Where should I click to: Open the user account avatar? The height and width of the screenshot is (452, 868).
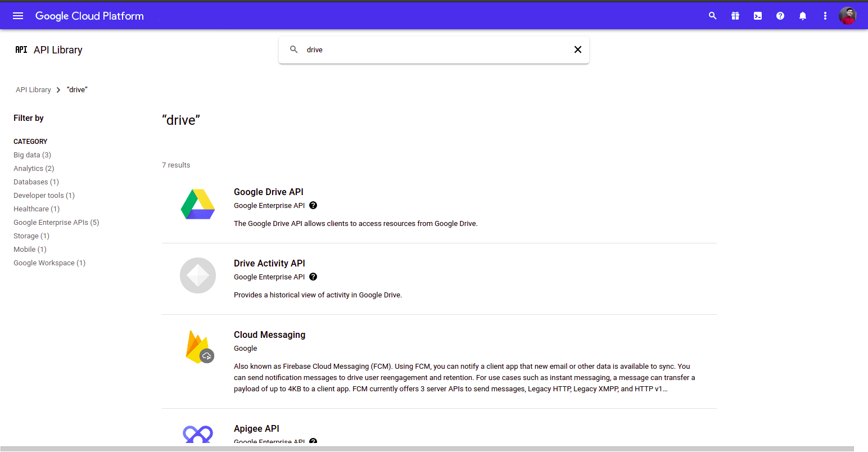click(848, 16)
